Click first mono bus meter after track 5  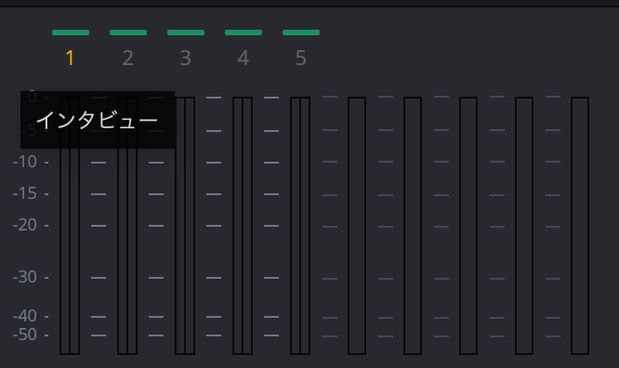(x=357, y=225)
